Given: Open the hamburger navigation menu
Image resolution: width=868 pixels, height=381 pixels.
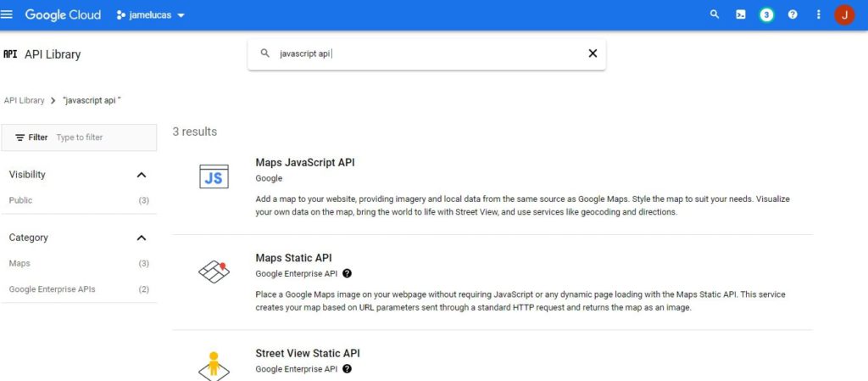Looking at the screenshot, I should click(x=8, y=14).
